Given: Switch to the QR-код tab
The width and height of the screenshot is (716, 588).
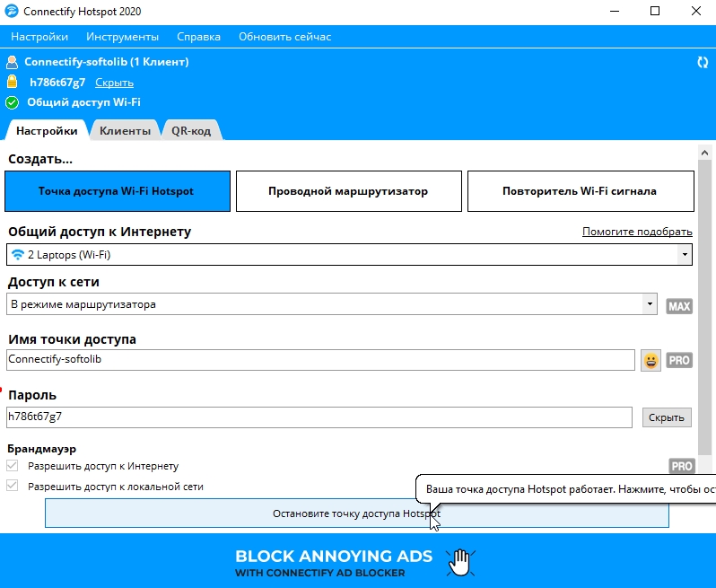Looking at the screenshot, I should 191,131.
